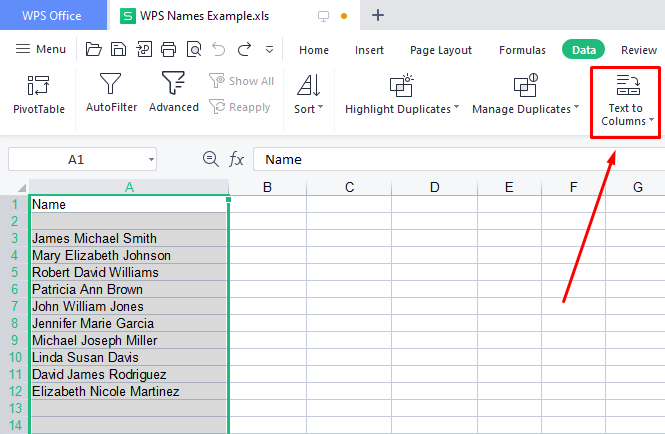Select row 12 header

click(x=14, y=391)
